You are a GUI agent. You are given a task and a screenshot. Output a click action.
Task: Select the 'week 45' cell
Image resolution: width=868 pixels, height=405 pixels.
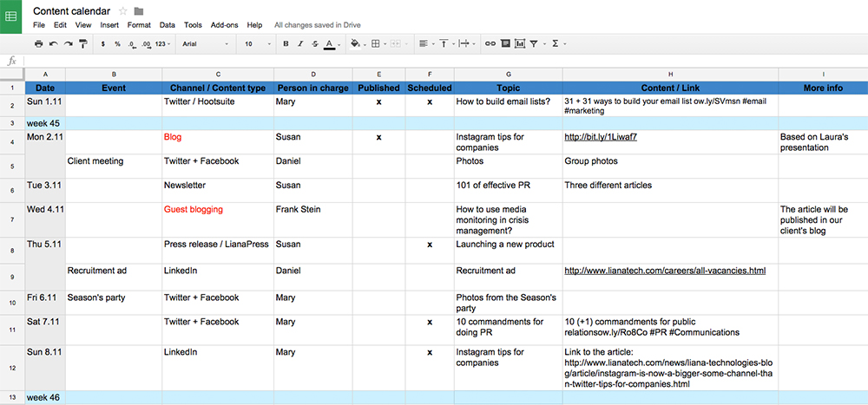pos(45,123)
